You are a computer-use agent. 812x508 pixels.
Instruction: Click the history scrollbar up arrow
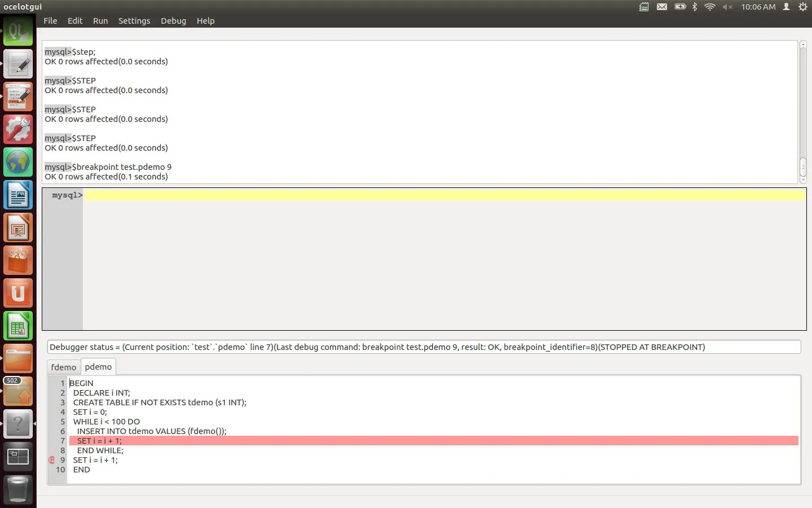pyautogui.click(x=803, y=45)
